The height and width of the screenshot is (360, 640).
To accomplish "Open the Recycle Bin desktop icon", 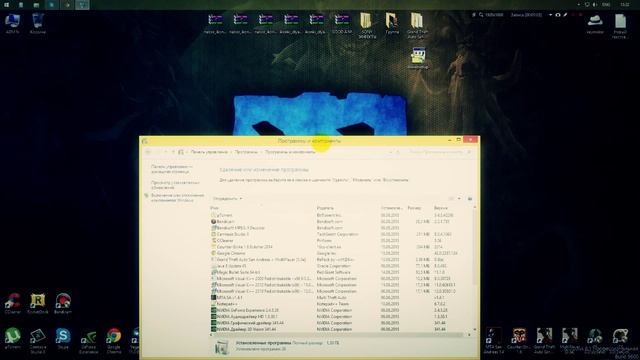I will (x=38, y=23).
